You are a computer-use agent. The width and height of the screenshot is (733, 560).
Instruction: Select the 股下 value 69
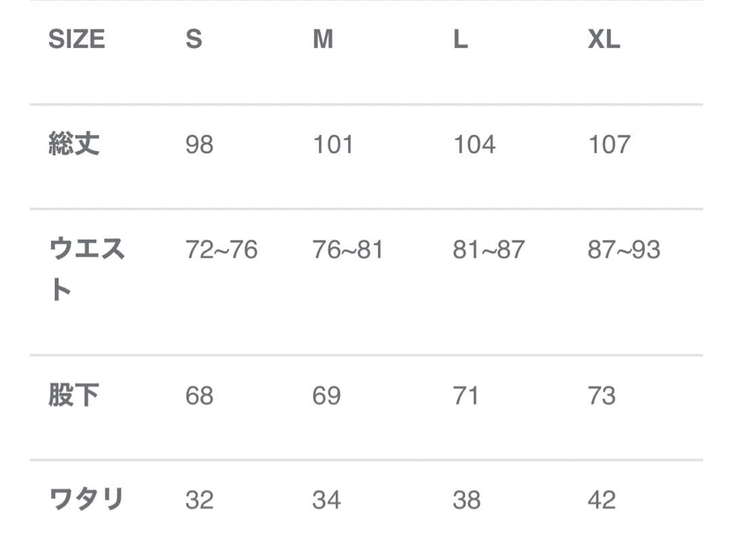[326, 396]
